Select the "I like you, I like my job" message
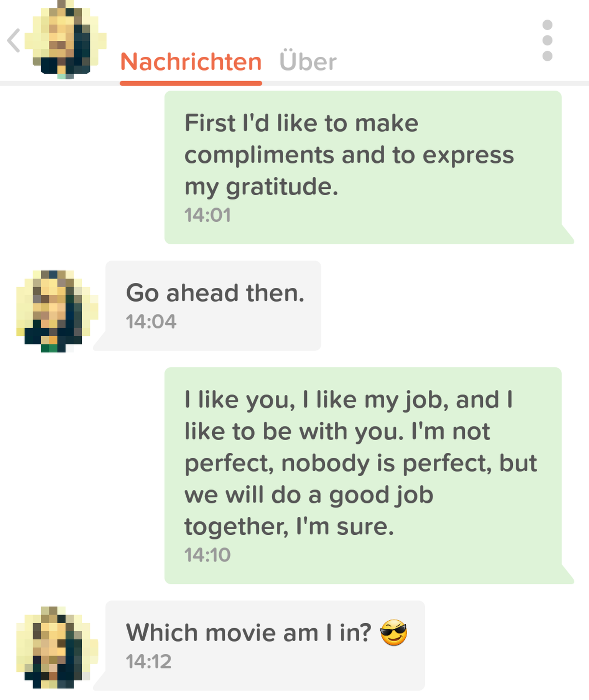 (x=363, y=475)
